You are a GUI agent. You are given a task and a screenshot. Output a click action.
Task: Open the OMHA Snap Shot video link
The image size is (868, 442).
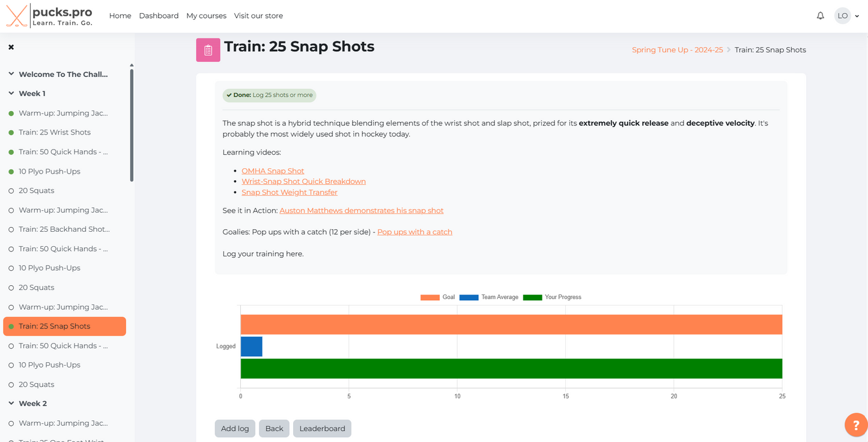tap(273, 171)
